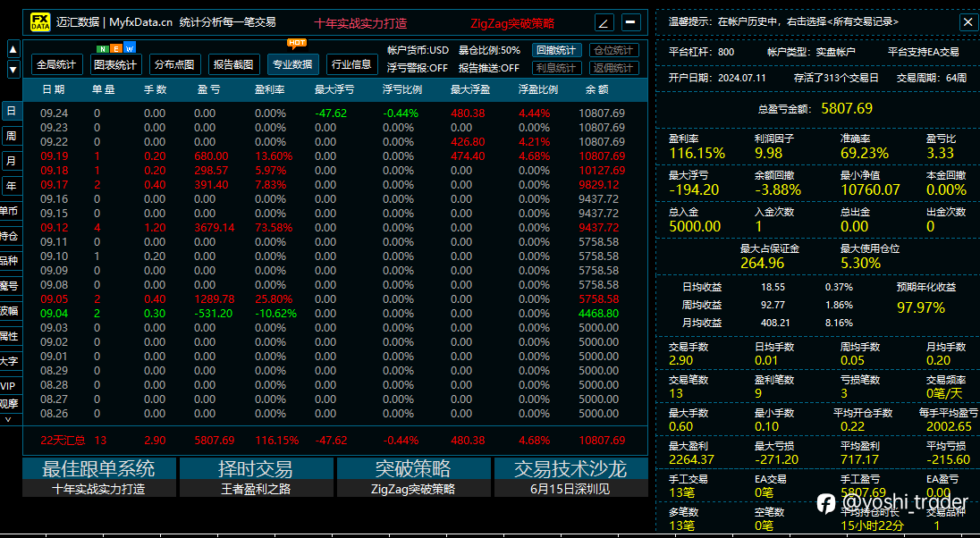Click the up arrow on left sidebar
The image size is (980, 538).
pyautogui.click(x=13, y=49)
